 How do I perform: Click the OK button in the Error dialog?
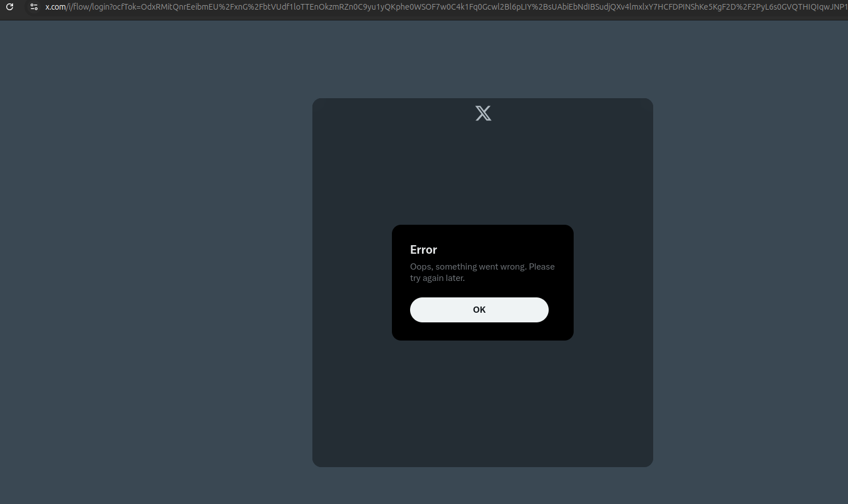point(479,310)
